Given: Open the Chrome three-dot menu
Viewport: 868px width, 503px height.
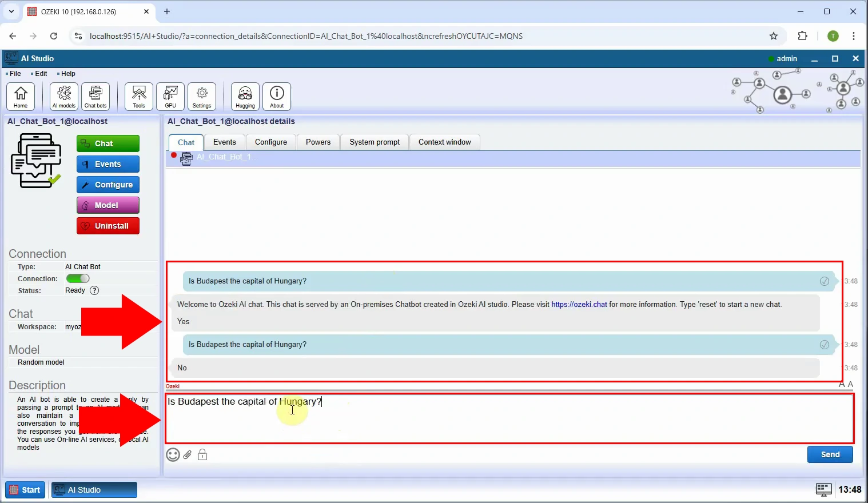Looking at the screenshot, I should click(x=854, y=36).
